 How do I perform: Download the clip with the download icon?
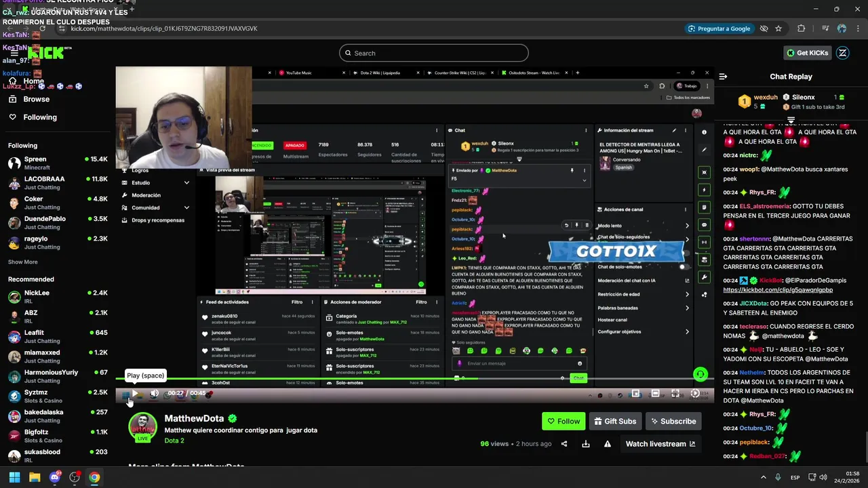pyautogui.click(x=586, y=444)
